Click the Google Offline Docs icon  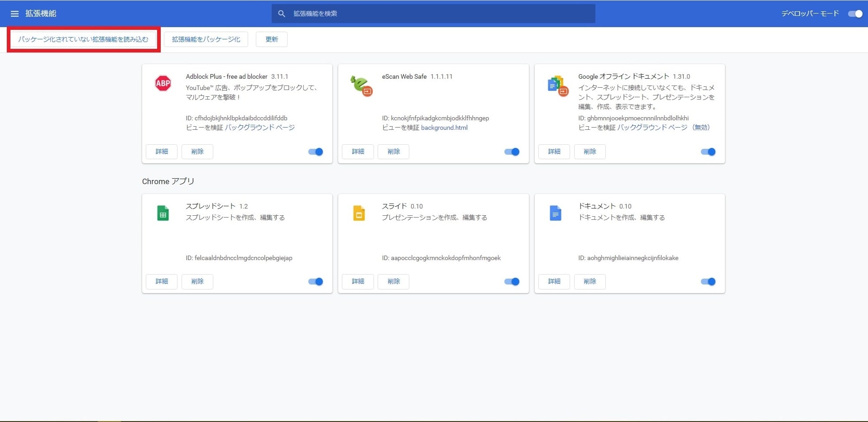coord(557,86)
